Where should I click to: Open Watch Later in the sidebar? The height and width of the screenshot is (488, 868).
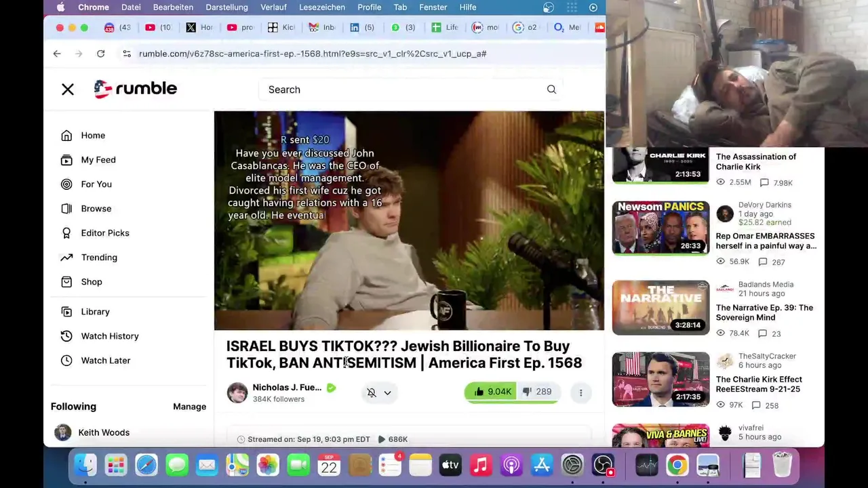pyautogui.click(x=106, y=361)
